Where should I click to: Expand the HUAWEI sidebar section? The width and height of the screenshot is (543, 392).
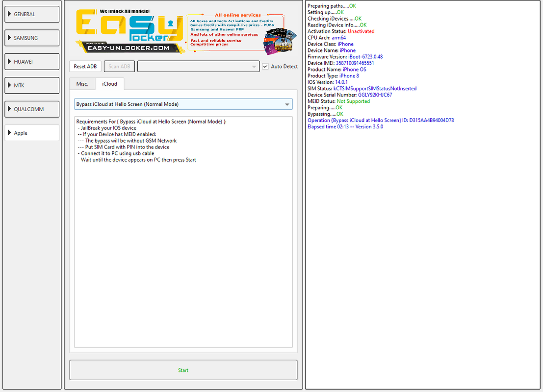click(32, 62)
